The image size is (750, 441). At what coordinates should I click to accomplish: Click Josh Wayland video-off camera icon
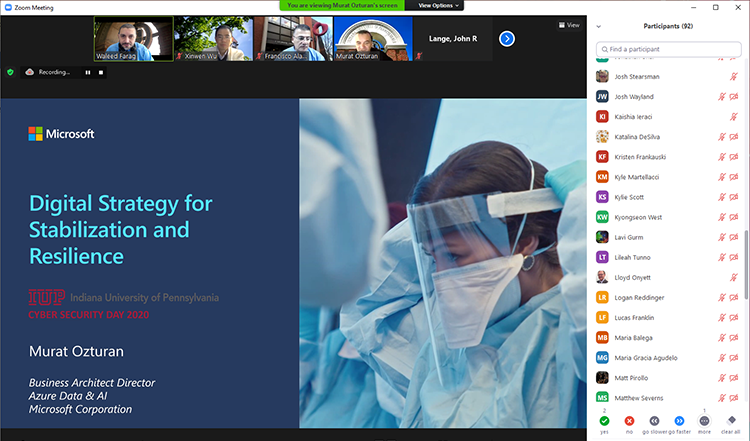pyautogui.click(x=734, y=97)
